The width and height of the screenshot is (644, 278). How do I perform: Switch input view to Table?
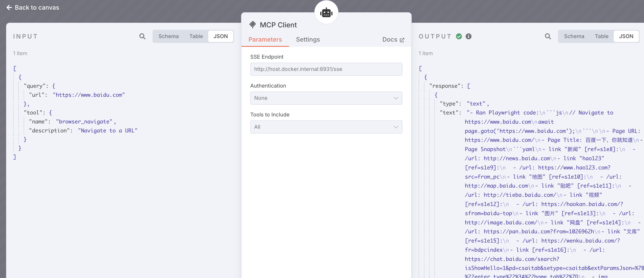(196, 36)
